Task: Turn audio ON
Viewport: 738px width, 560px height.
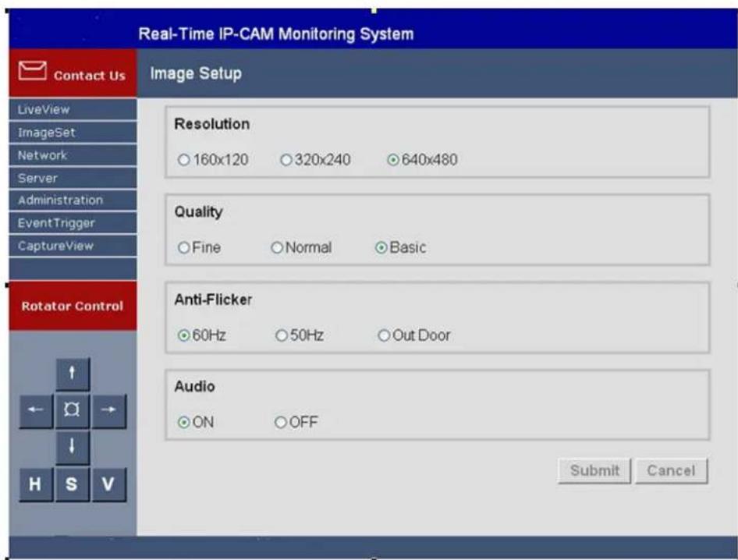Action: 183,423
